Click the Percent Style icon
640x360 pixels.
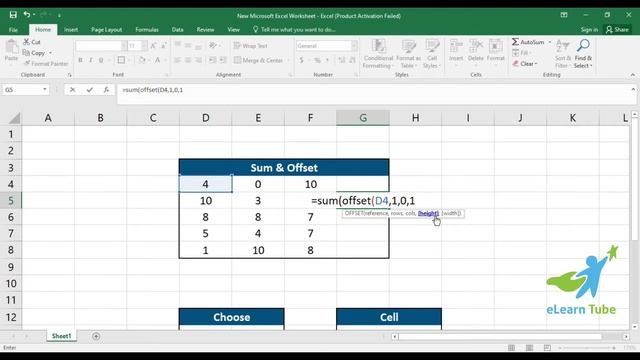point(317,60)
